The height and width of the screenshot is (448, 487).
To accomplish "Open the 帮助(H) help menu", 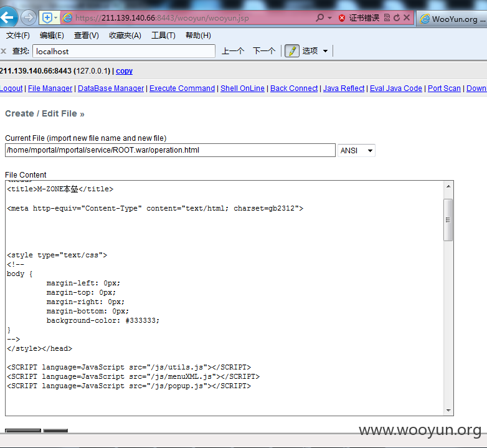I will (198, 36).
